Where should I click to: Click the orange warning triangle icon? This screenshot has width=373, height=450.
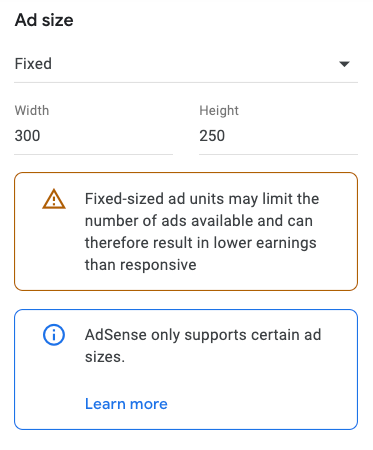point(54,199)
